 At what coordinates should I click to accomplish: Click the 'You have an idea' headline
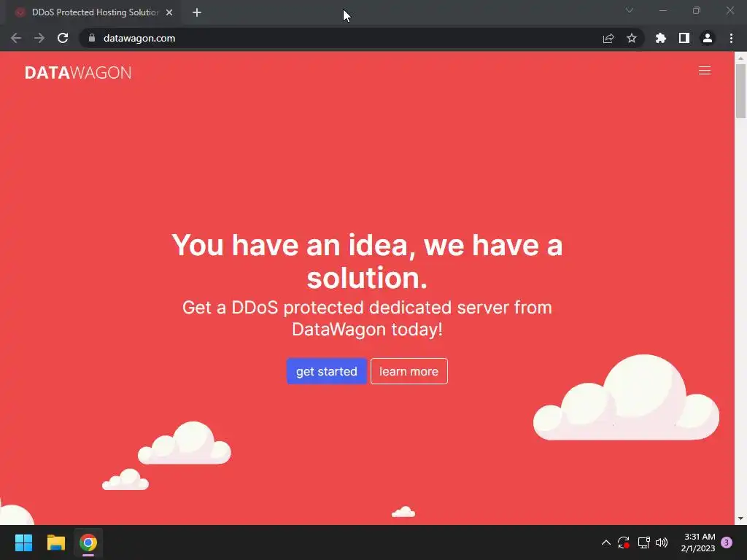(367, 261)
